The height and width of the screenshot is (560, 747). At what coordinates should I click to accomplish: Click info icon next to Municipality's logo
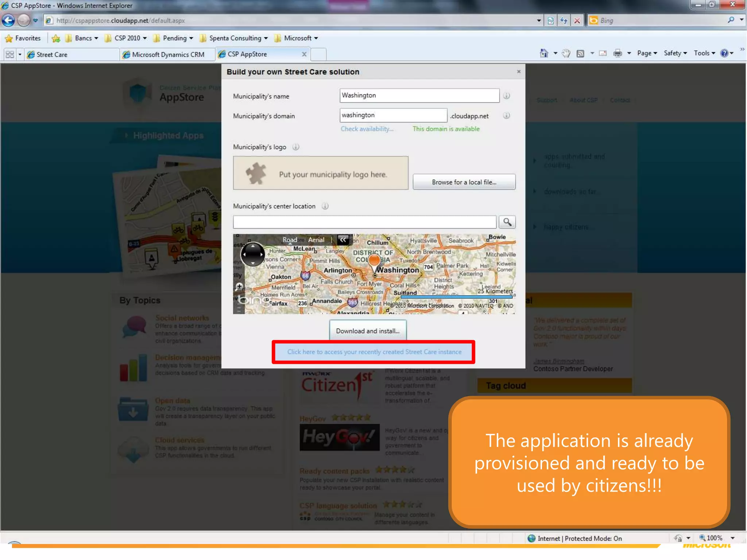(x=296, y=147)
